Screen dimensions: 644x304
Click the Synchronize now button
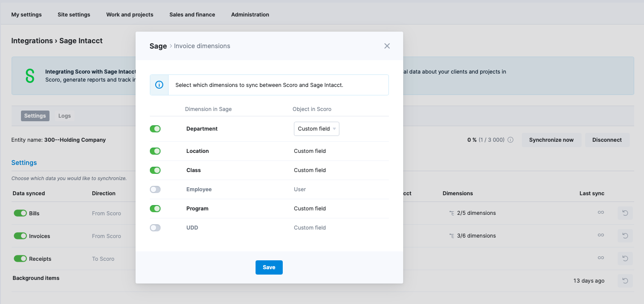click(x=551, y=140)
